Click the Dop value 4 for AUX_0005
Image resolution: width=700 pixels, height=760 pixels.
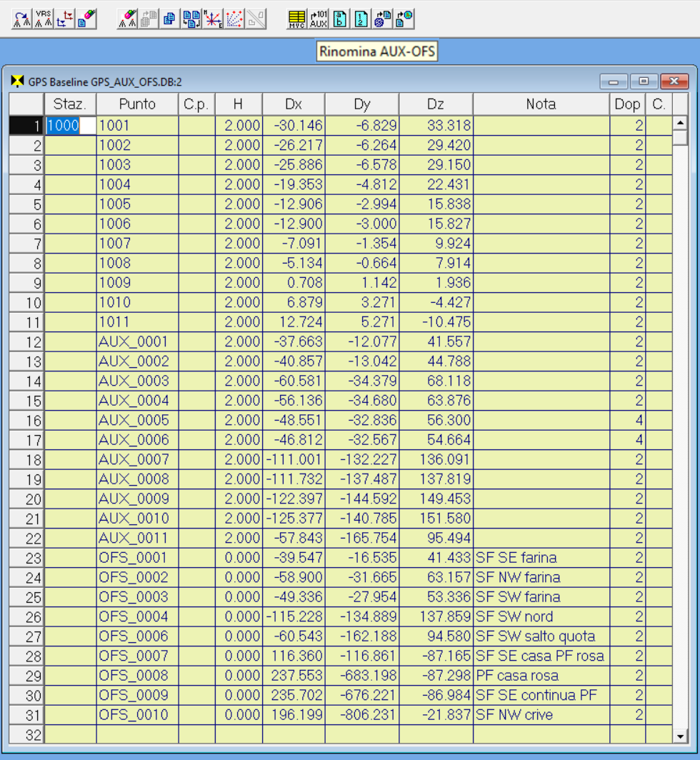point(627,420)
